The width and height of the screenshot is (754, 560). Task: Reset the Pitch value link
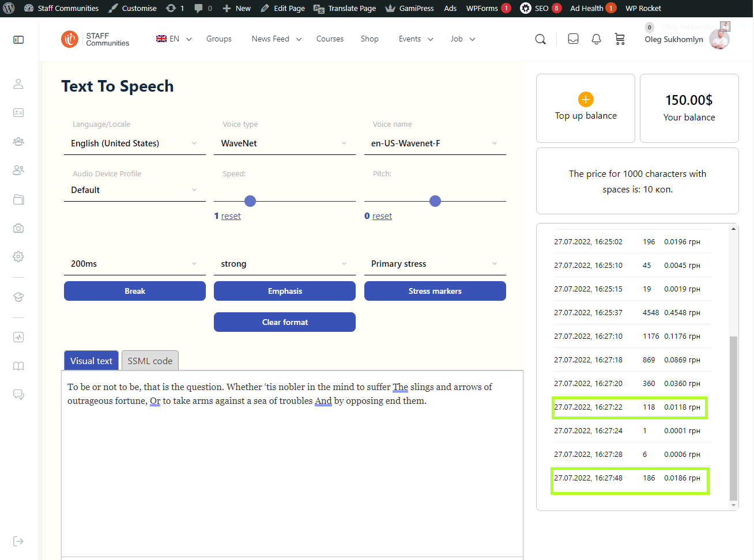tap(382, 216)
